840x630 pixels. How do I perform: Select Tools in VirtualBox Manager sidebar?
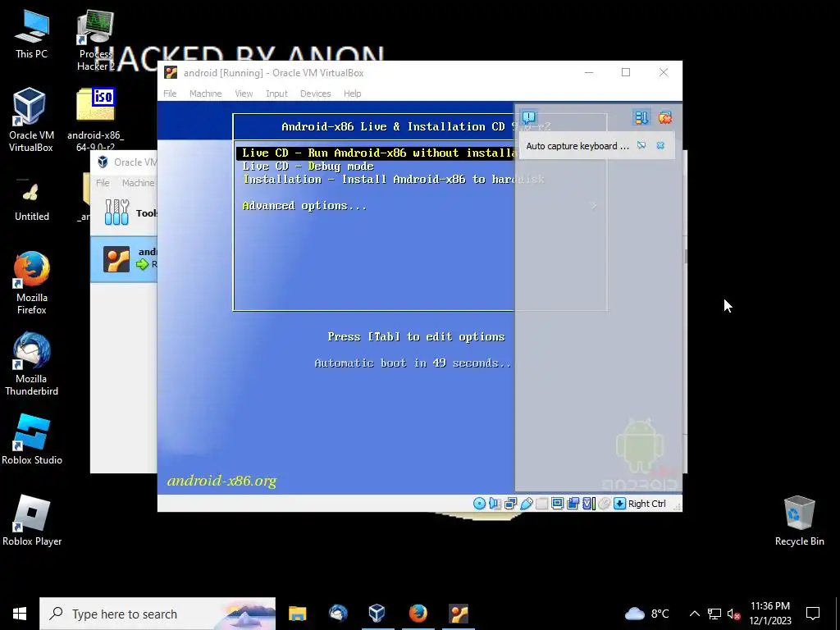(x=125, y=212)
